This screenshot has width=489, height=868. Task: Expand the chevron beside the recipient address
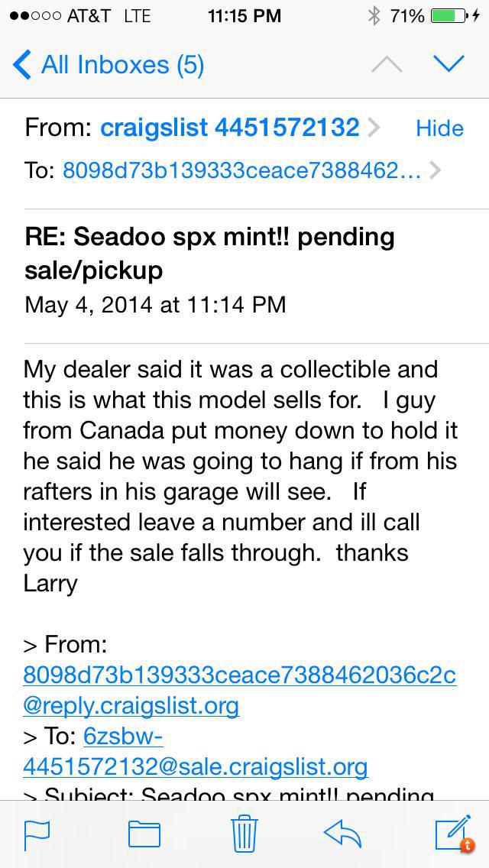point(436,170)
